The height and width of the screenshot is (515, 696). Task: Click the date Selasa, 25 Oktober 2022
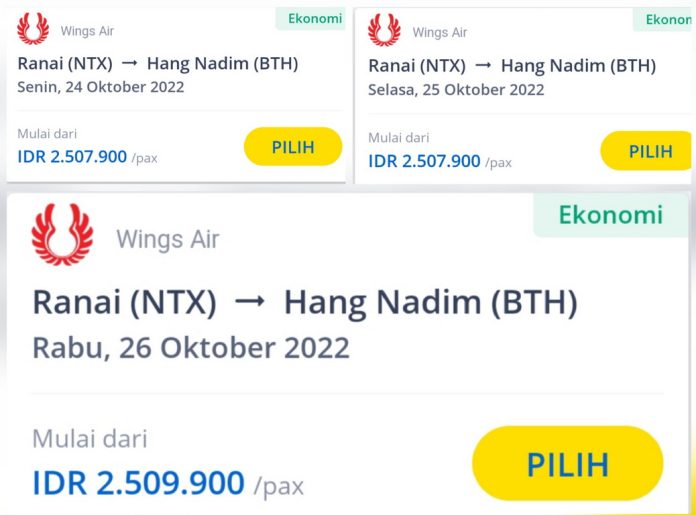click(x=456, y=89)
